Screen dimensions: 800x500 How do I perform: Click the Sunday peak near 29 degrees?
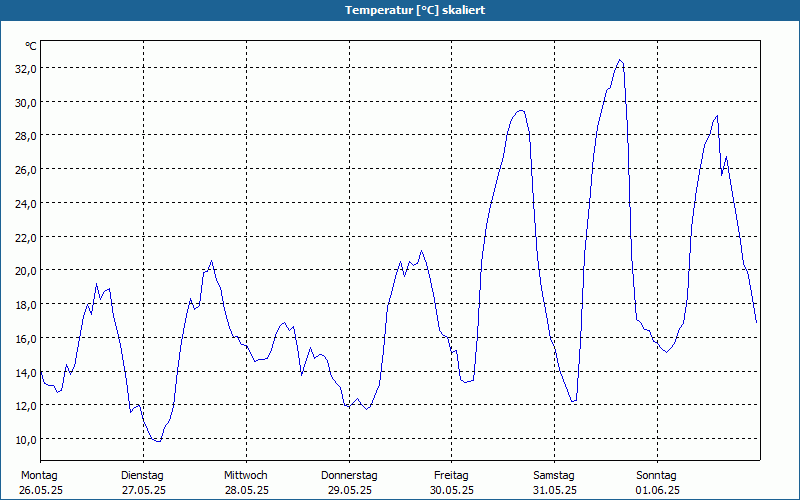717,116
